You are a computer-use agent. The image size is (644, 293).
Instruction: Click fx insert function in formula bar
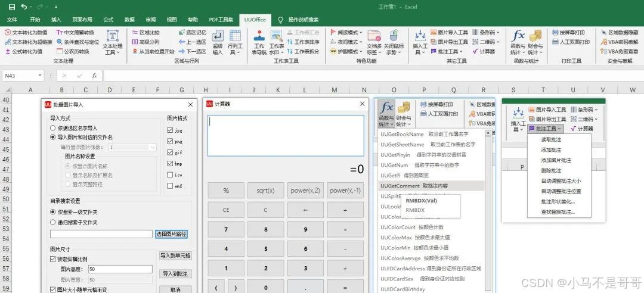coord(94,76)
